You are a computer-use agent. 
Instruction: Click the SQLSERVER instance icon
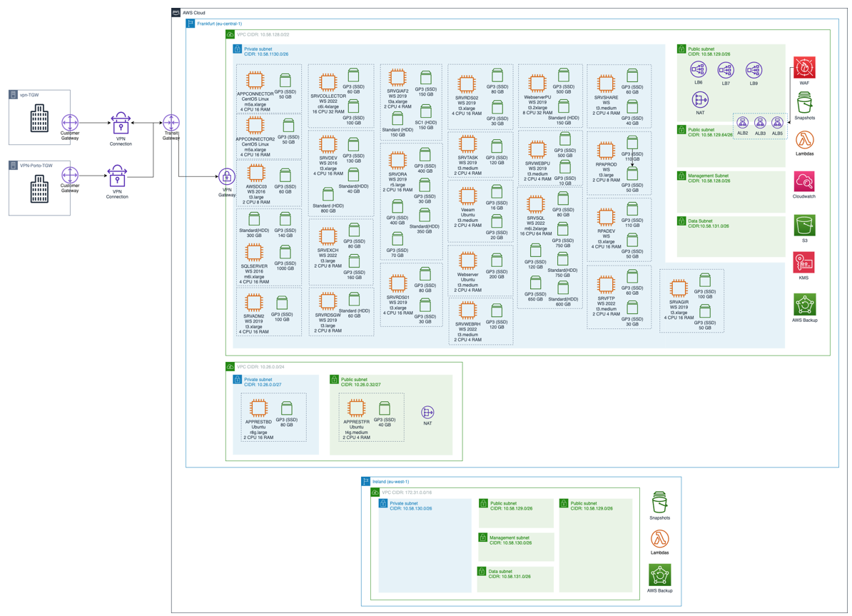(255, 252)
